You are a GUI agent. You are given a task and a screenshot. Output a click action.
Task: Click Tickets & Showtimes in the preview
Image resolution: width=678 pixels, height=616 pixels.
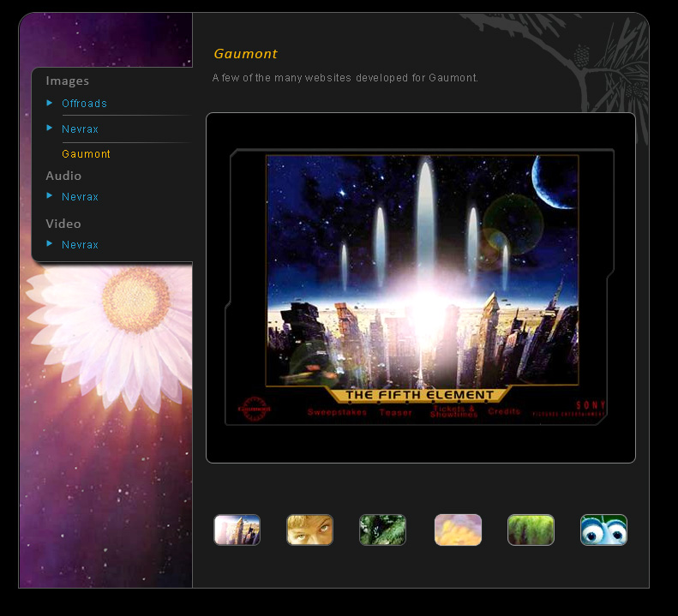tap(453, 411)
